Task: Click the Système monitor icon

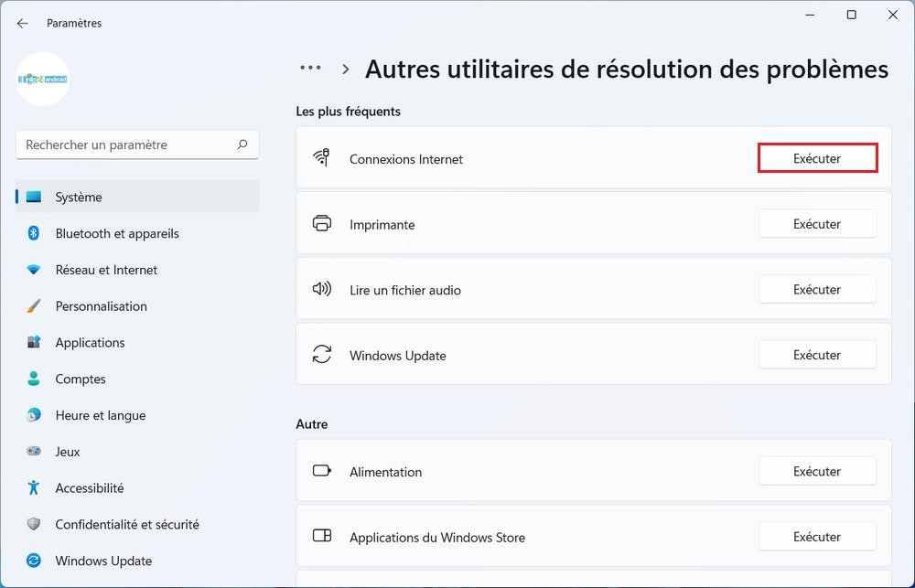Action: tap(34, 198)
